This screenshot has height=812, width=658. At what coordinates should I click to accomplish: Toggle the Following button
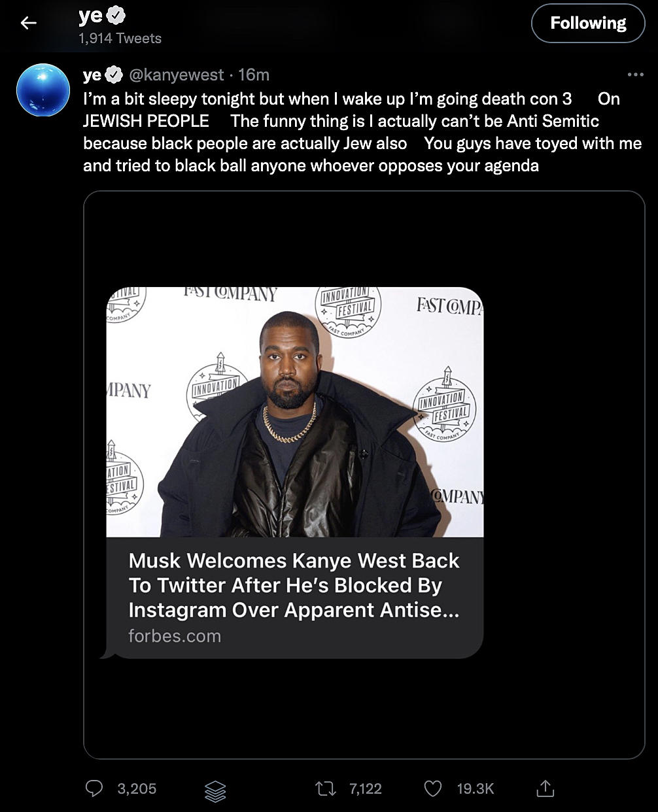pos(588,24)
